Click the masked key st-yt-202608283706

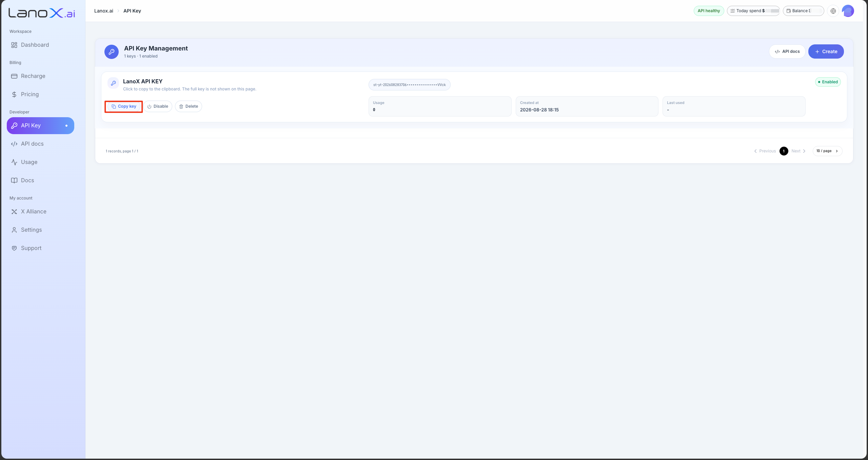(x=410, y=85)
